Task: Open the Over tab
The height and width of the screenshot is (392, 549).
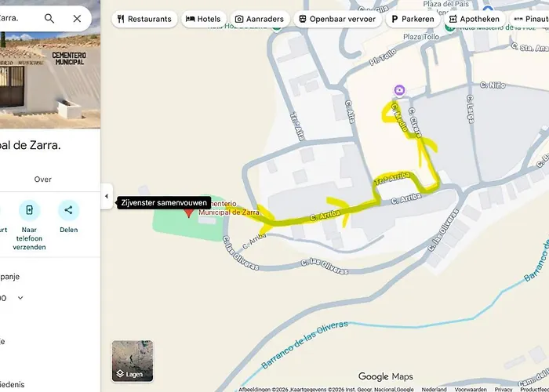Action: click(x=42, y=180)
